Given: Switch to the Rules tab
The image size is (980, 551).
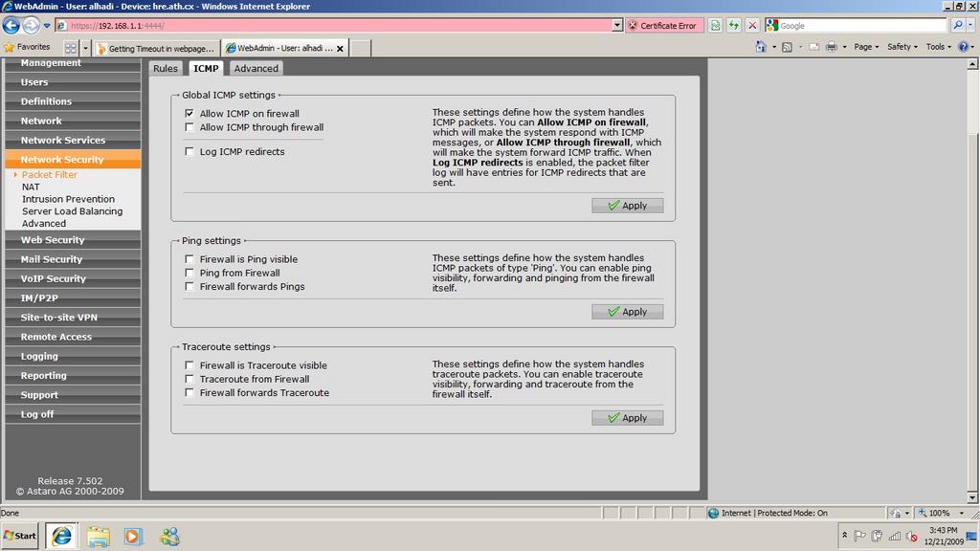Looking at the screenshot, I should click(x=166, y=68).
